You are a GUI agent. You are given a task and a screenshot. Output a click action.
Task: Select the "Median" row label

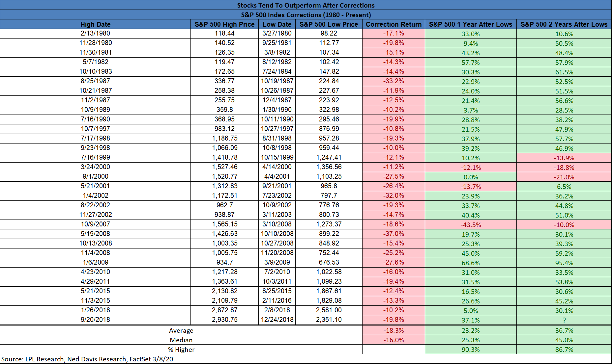[x=181, y=340]
